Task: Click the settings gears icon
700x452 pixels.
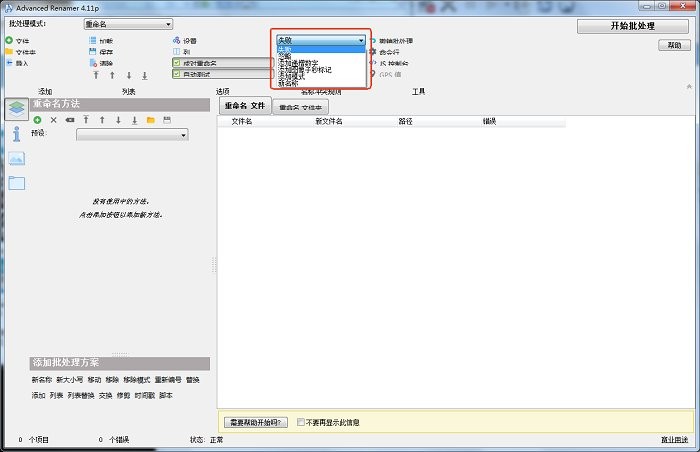Action: (176, 41)
